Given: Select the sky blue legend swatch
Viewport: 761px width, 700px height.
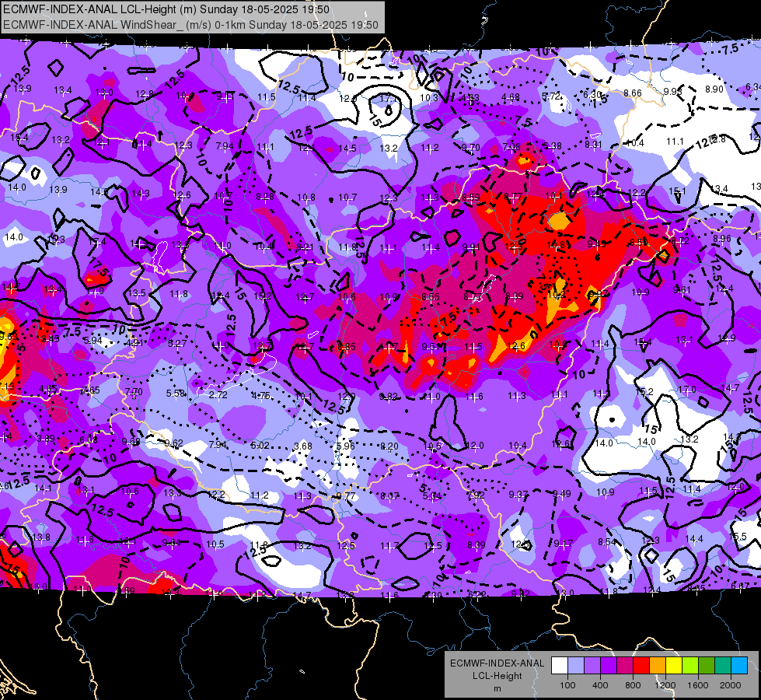Looking at the screenshot, I should pos(739,666).
